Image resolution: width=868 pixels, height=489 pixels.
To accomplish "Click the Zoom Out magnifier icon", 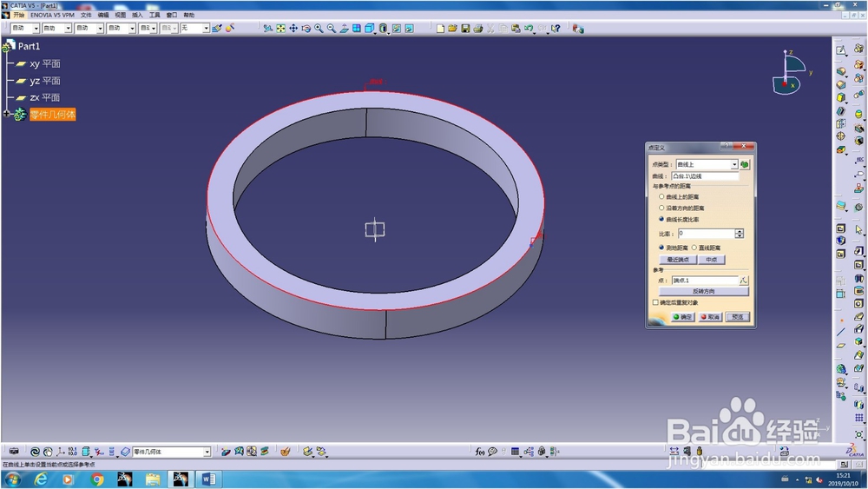I will point(332,29).
